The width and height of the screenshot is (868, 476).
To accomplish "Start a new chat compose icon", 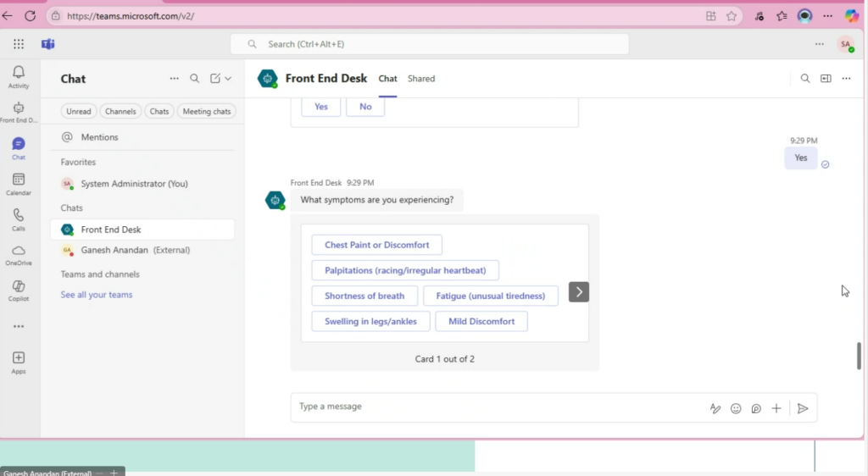I will (x=214, y=79).
